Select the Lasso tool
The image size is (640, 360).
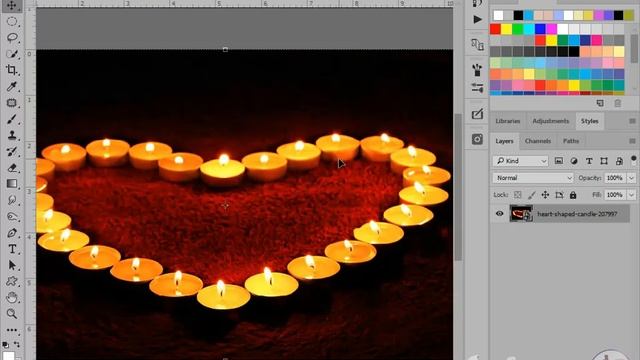click(11, 38)
